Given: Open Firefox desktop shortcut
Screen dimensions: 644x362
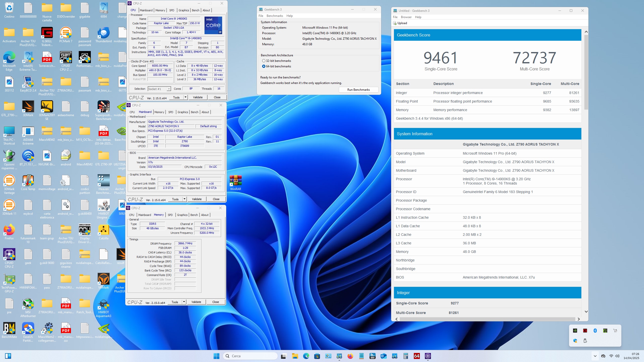Looking at the screenshot, I should pos(9,232).
